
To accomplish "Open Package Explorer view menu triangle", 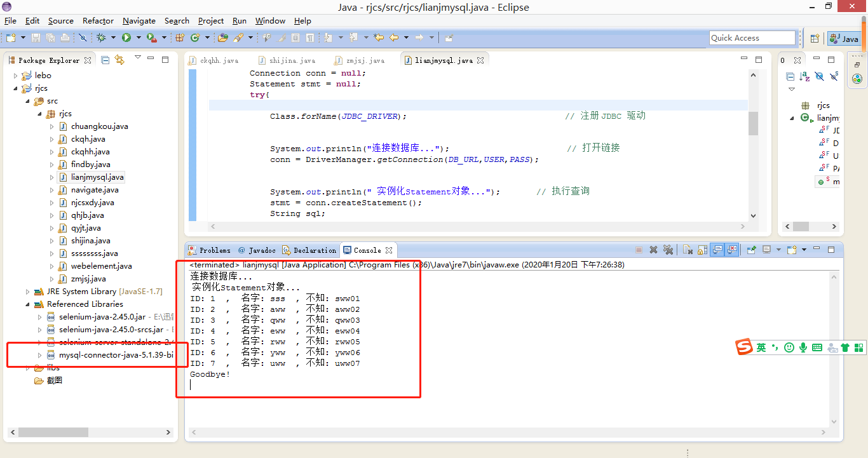I will point(137,58).
